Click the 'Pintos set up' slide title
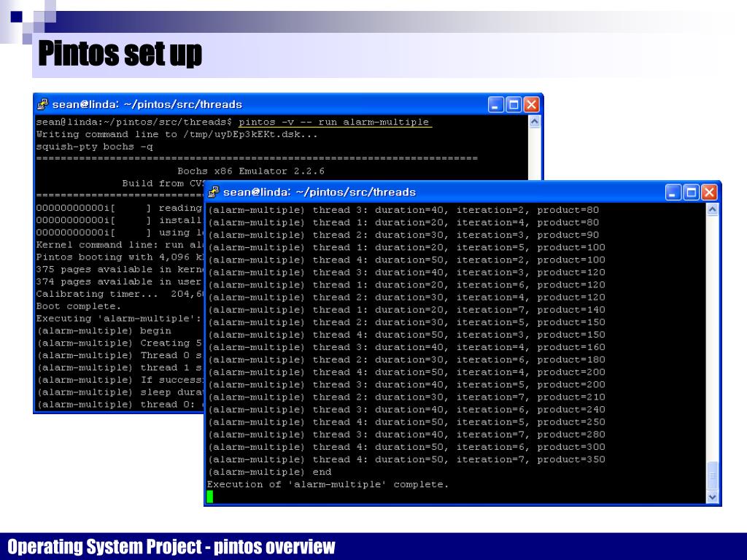This screenshot has height=560, width=747. click(120, 53)
